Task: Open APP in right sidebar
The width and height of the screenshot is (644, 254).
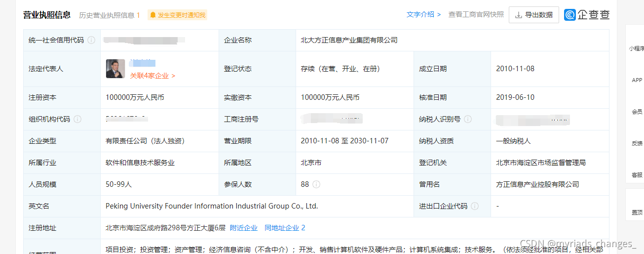Action: 637,80
